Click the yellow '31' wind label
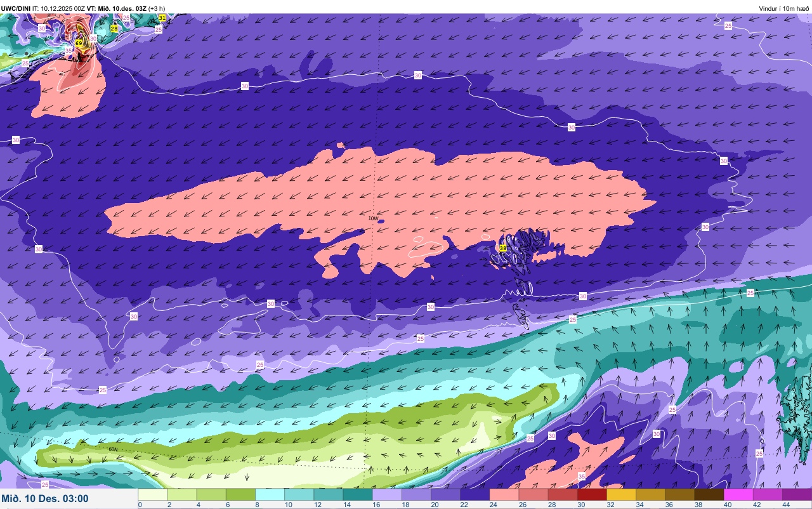 click(x=162, y=18)
